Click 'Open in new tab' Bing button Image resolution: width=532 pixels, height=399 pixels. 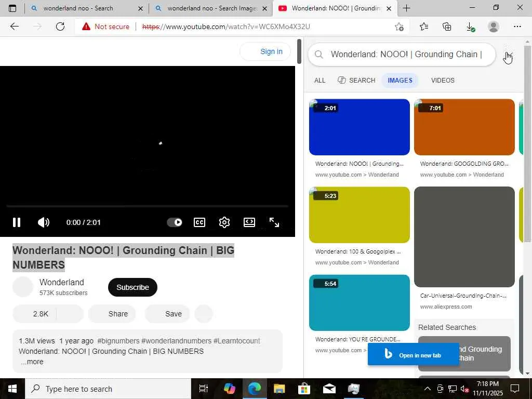(413, 355)
